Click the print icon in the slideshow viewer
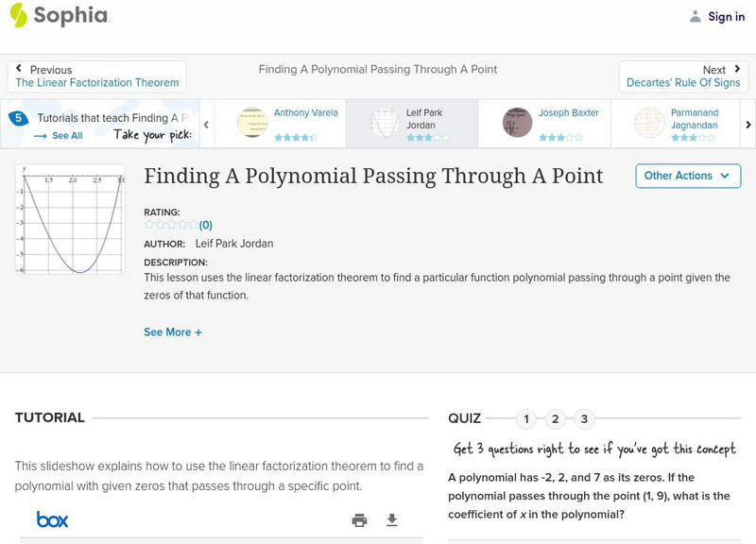Screen dimensions: 756x544 [359, 519]
